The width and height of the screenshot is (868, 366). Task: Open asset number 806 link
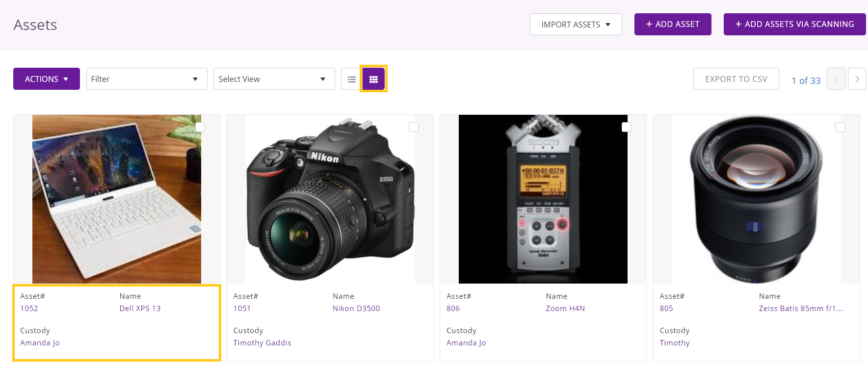453,309
